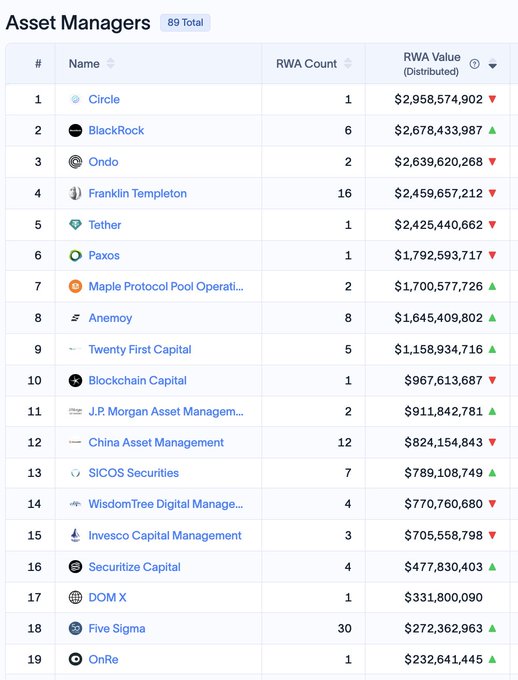The width and height of the screenshot is (518, 680).
Task: Open the Circle asset manager link
Action: click(104, 99)
